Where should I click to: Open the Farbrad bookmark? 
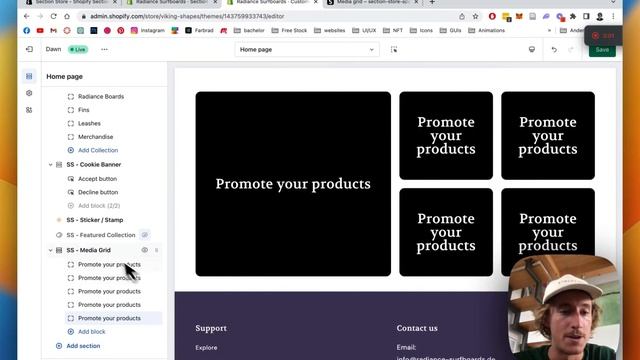click(x=199, y=30)
